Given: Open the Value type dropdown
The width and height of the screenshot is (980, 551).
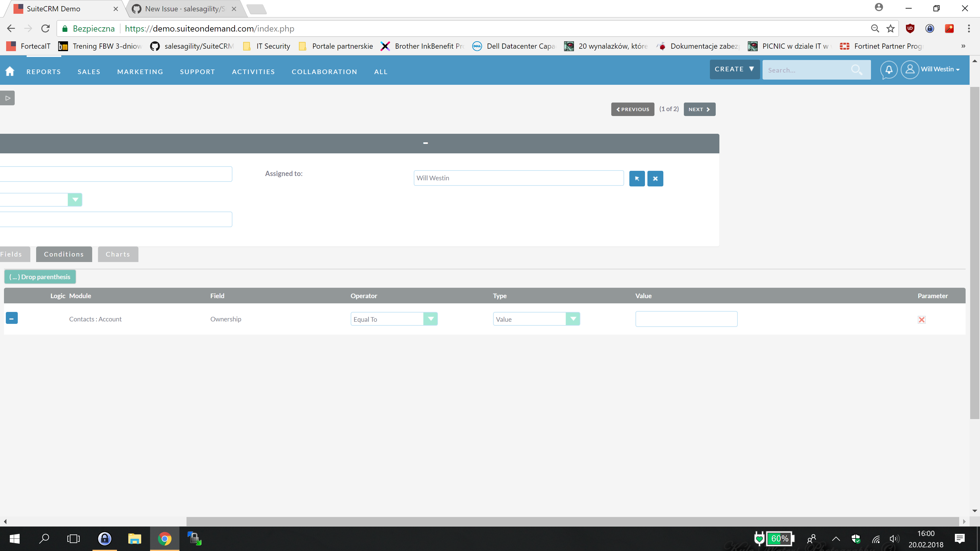Looking at the screenshot, I should tap(573, 319).
